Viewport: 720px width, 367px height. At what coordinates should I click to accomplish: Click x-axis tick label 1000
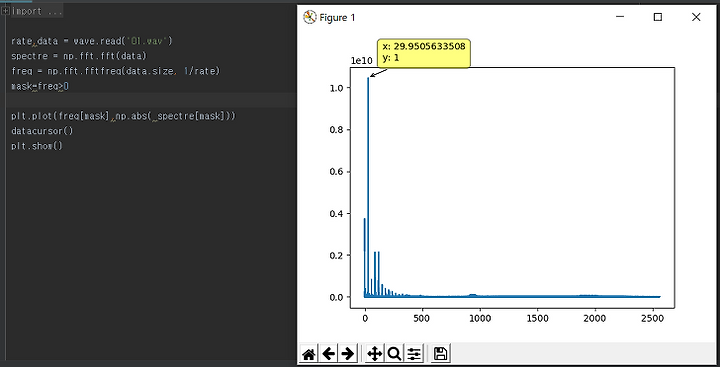tap(480, 318)
